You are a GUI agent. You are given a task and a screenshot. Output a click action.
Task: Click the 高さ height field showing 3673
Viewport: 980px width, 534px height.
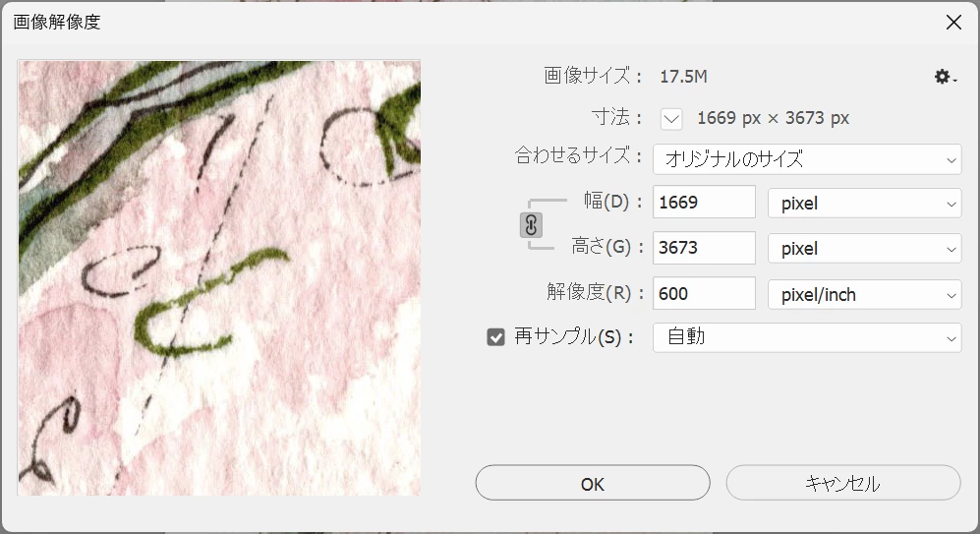click(x=704, y=248)
